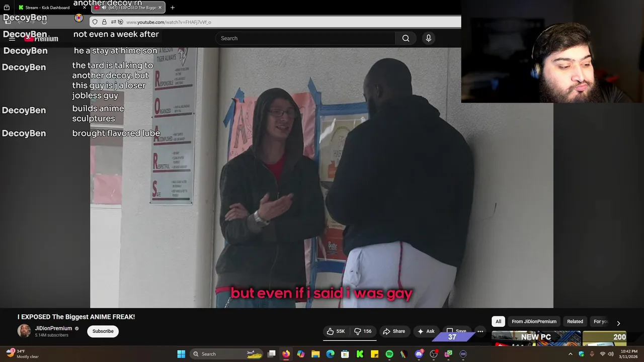644x362 pixels.
Task: Open Spotify from the taskbar
Action: 389,354
